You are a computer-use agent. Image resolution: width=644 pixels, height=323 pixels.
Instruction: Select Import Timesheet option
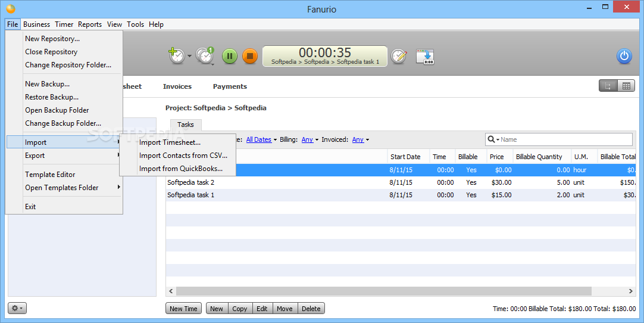178,142
